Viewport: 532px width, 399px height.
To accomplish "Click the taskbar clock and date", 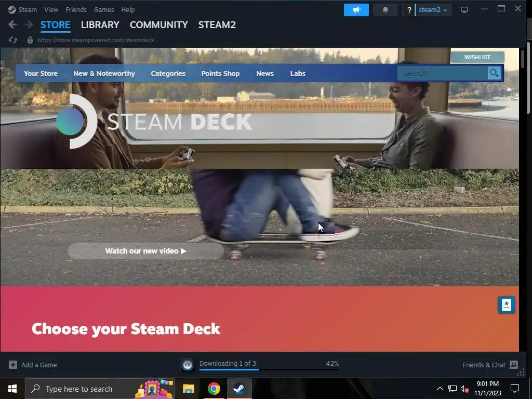I will (487, 389).
